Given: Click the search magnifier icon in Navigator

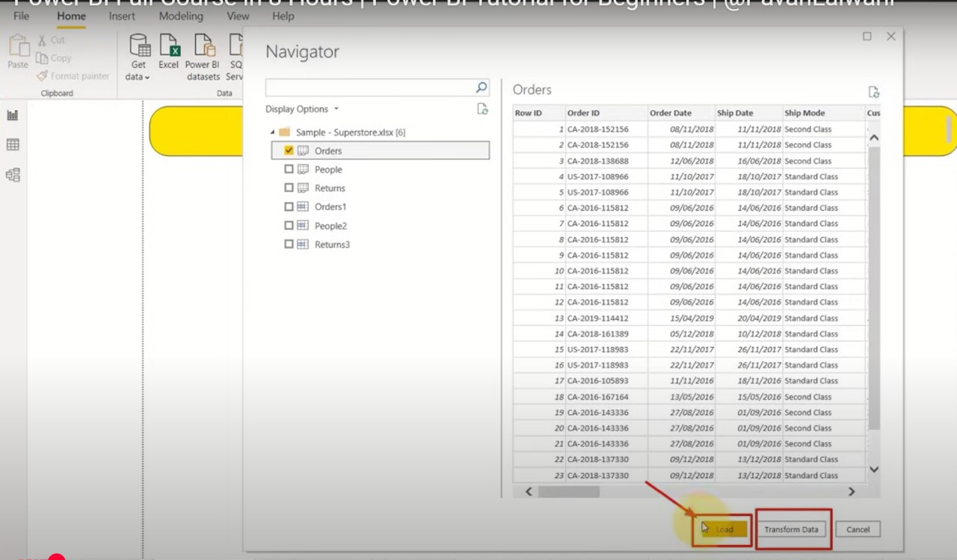Looking at the screenshot, I should (481, 87).
